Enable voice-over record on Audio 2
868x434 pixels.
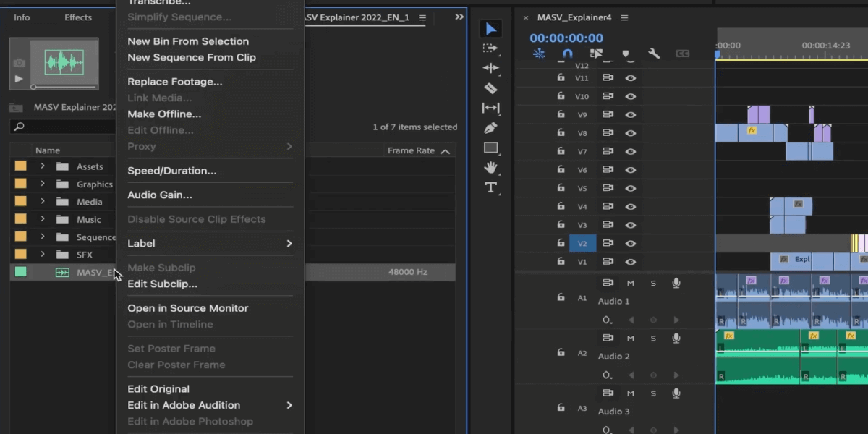(676, 338)
